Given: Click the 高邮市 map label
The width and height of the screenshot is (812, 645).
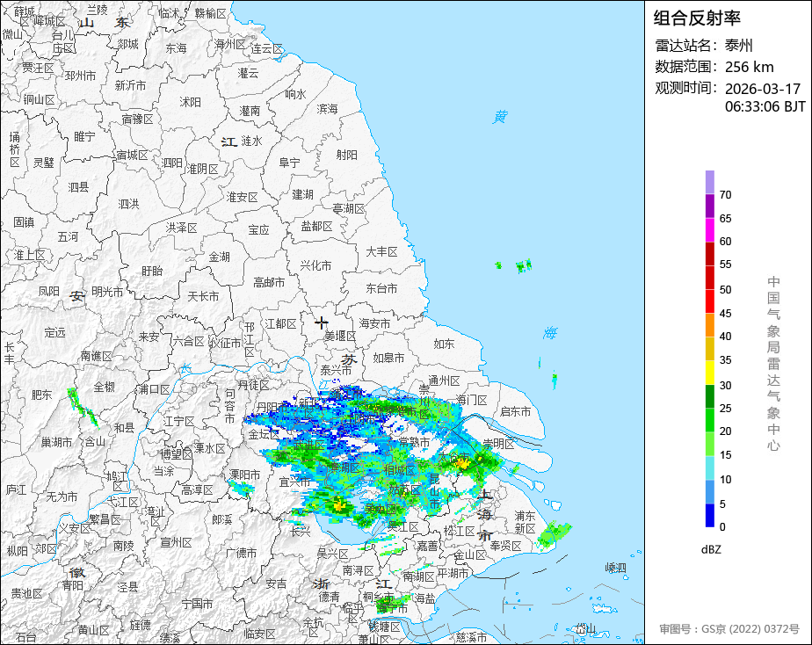Looking at the screenshot, I should point(269,283).
